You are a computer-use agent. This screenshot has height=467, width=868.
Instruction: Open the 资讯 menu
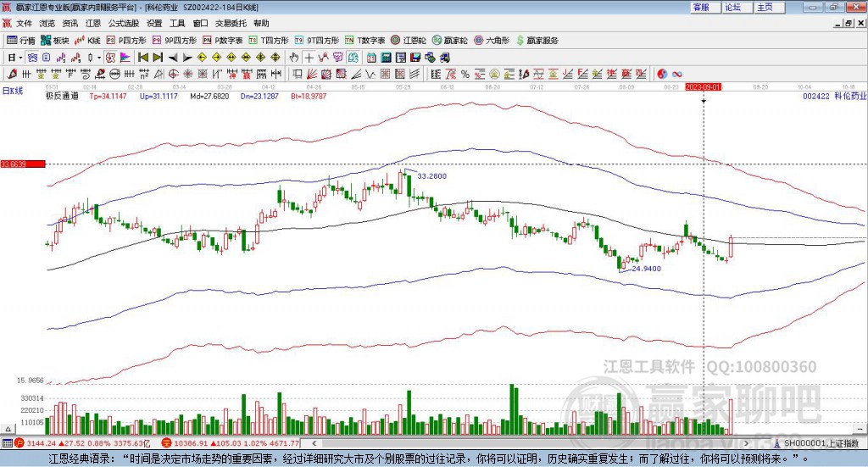[x=70, y=23]
